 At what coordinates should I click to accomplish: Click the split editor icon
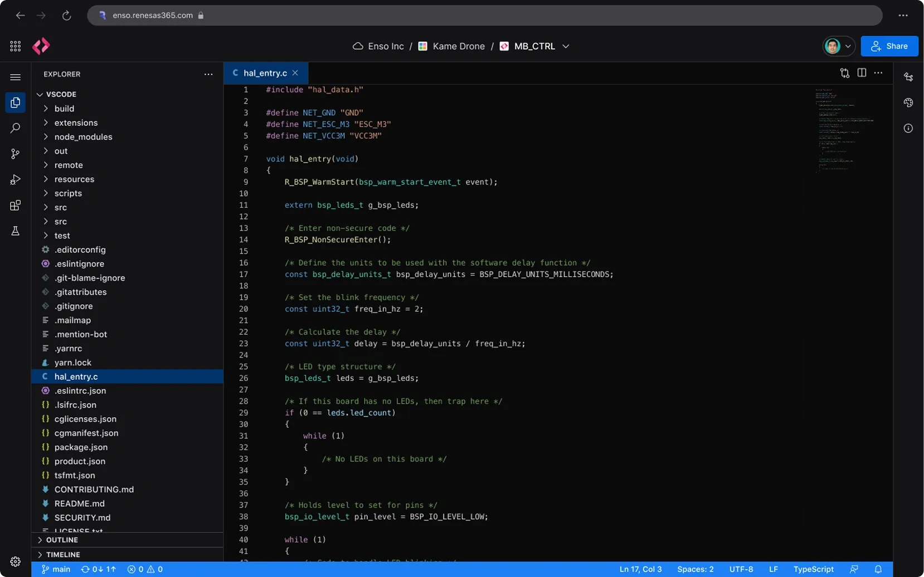pyautogui.click(x=862, y=73)
